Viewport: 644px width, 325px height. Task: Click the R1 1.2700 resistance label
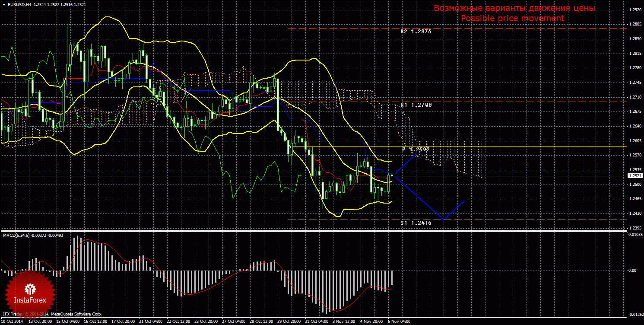tap(416, 105)
